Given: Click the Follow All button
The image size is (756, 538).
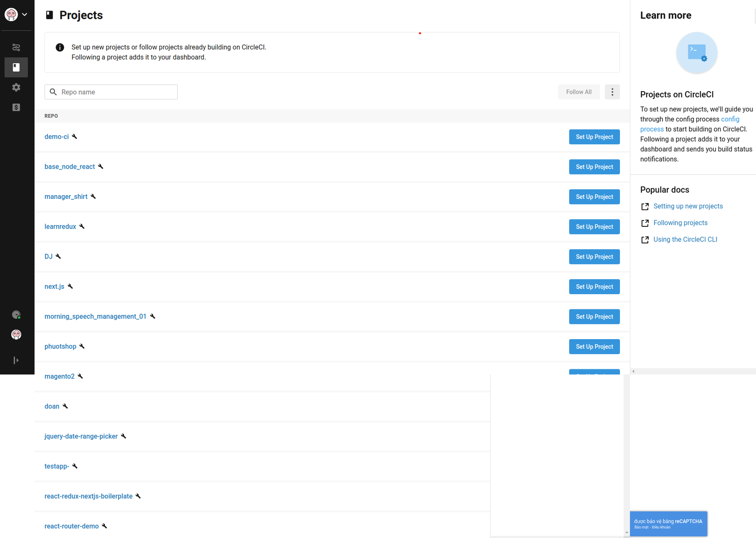Looking at the screenshot, I should click(579, 92).
